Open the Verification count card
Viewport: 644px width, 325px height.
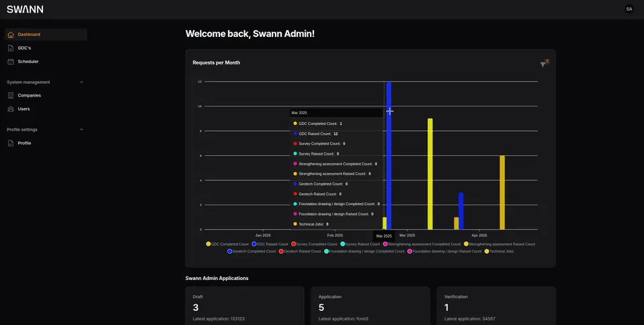(496, 306)
